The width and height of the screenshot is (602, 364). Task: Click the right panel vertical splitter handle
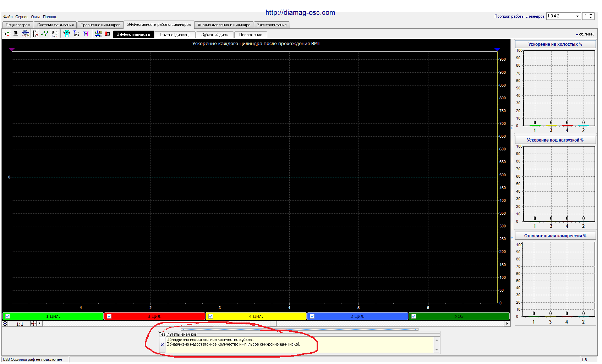tap(512, 183)
